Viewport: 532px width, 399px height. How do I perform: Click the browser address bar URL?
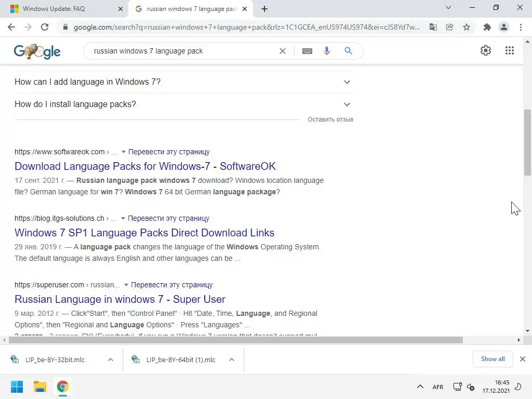coord(247,27)
